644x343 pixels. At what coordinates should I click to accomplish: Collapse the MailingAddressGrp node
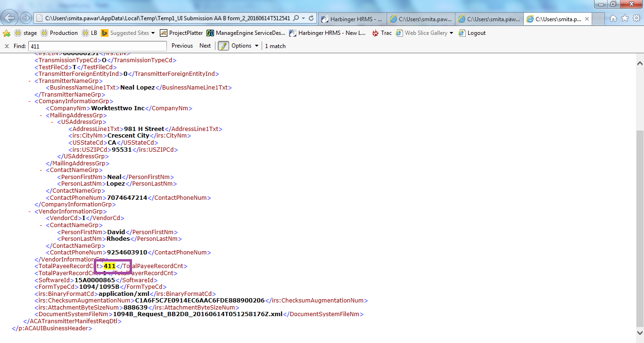click(x=41, y=115)
